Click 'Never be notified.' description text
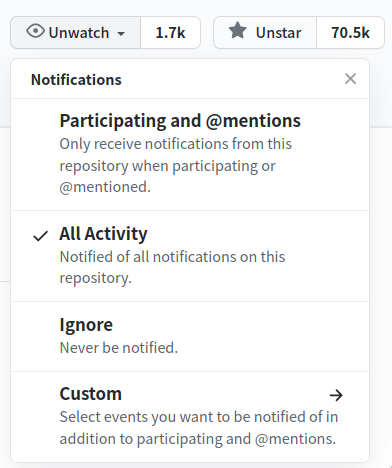Screen dimensions: 392x468 119,348
